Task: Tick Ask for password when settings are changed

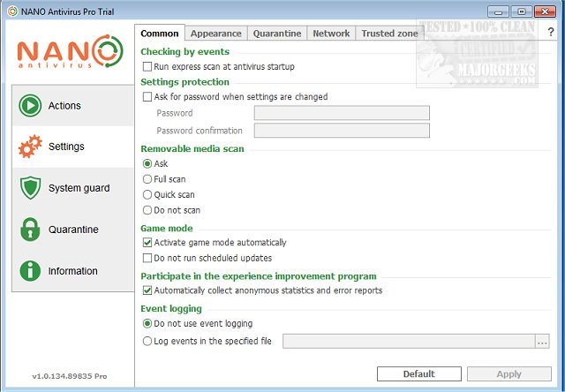Action: [147, 97]
